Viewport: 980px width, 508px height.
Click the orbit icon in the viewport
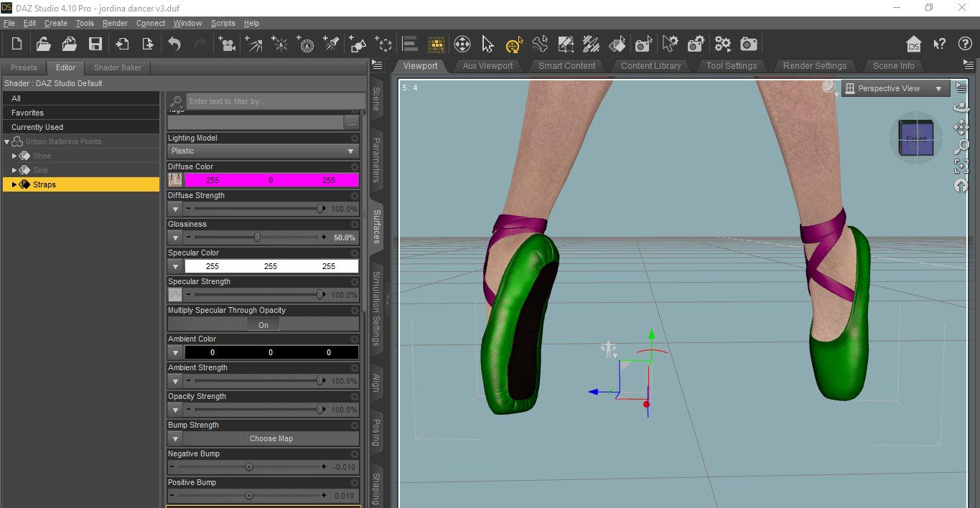click(x=961, y=107)
